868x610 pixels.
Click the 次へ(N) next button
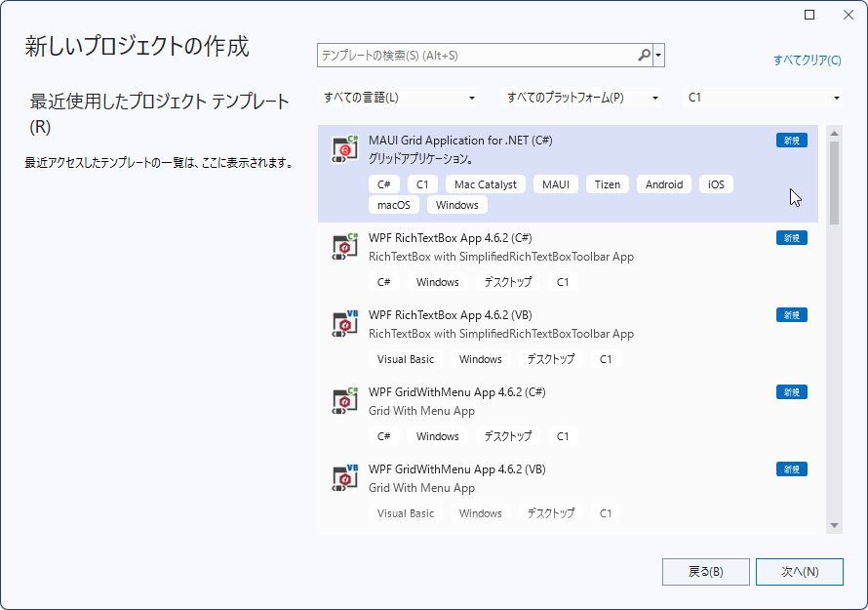pyautogui.click(x=800, y=572)
